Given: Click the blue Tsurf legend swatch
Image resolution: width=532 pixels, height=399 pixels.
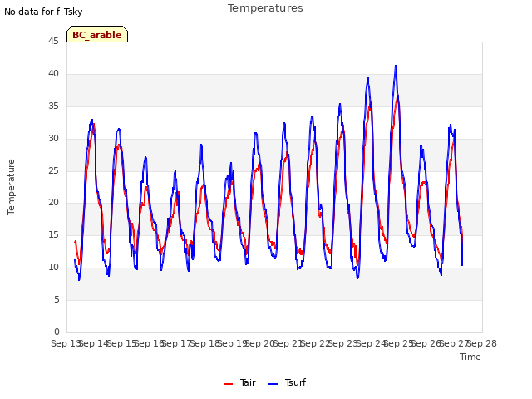Looking at the screenshot, I should pos(273,384).
